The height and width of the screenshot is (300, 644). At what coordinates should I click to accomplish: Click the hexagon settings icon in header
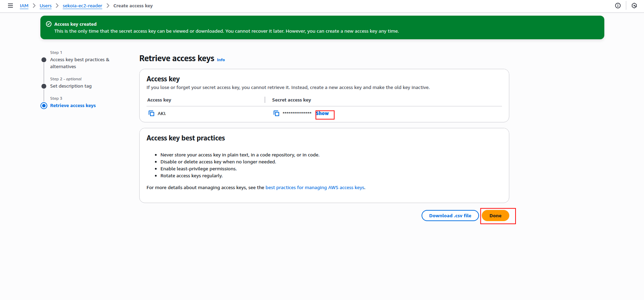coord(634,6)
